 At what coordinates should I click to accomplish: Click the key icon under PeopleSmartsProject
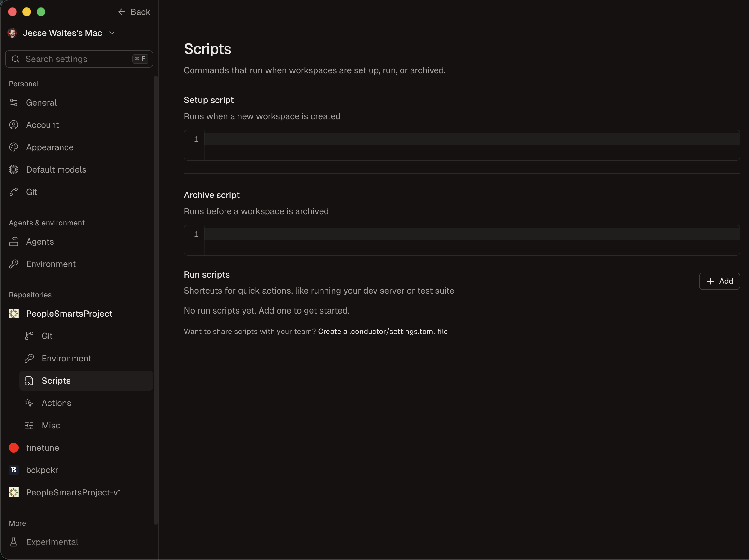tap(29, 359)
